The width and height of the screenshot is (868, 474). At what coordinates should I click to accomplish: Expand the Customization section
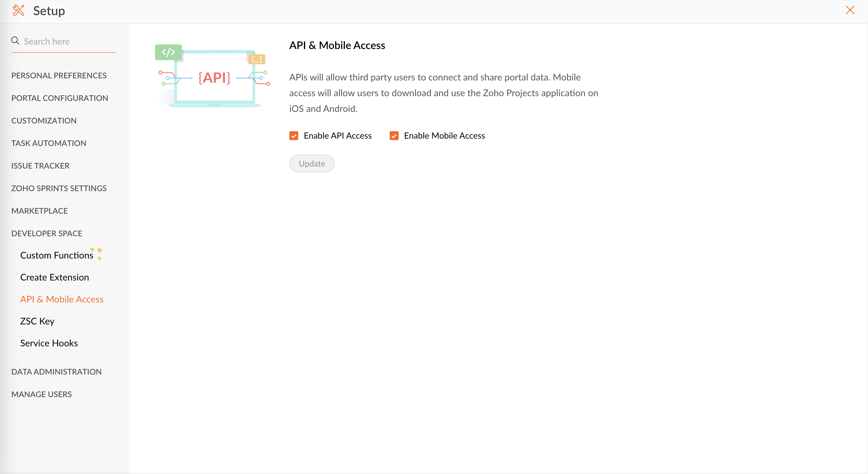coord(44,121)
